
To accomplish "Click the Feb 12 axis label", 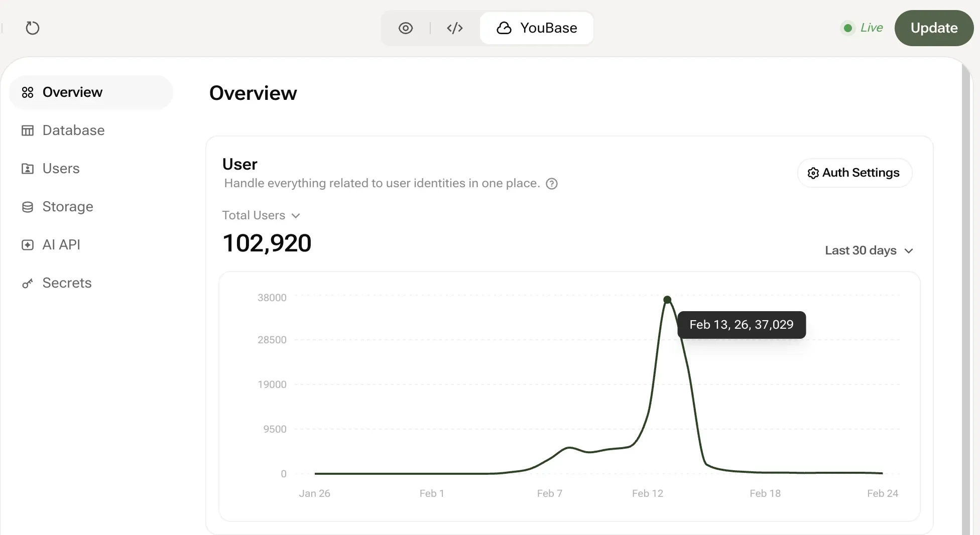I will (x=647, y=493).
